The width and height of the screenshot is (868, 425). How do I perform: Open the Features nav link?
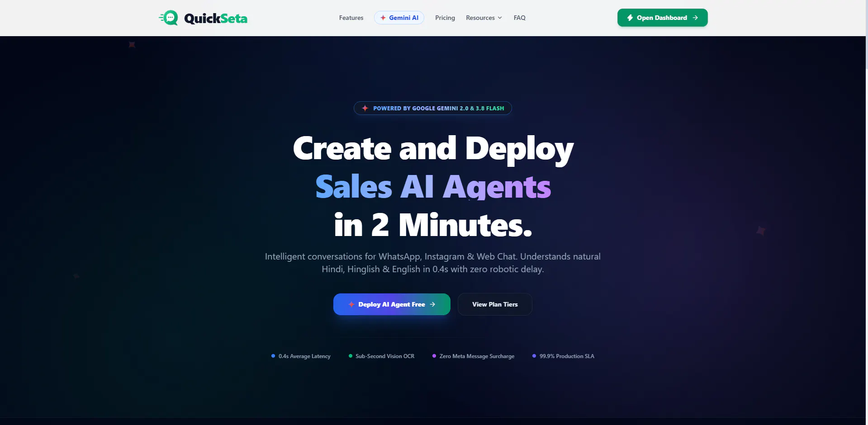point(351,18)
